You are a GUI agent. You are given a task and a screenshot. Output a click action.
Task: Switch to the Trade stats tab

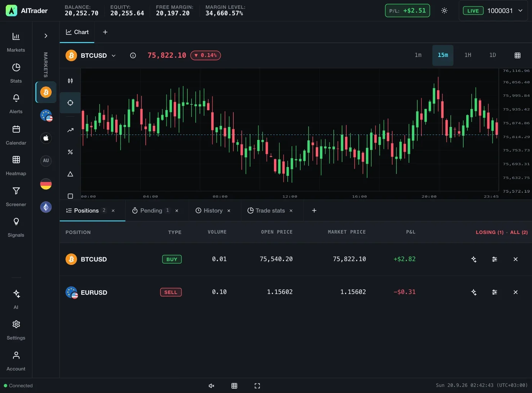[266, 211]
